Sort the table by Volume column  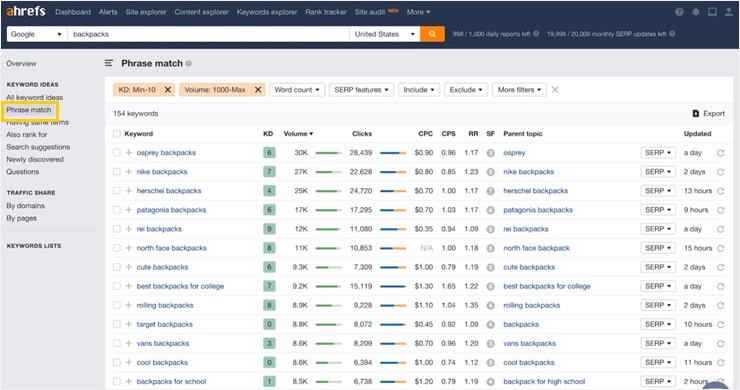[298, 134]
